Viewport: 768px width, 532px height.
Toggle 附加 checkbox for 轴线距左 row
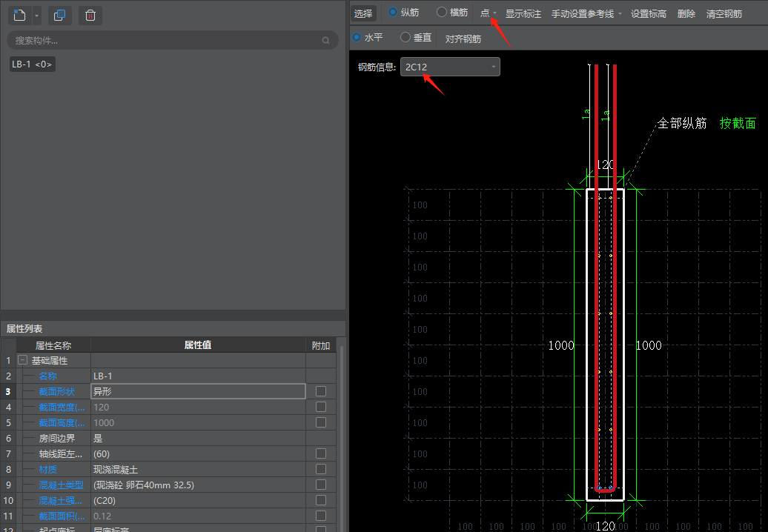point(321,453)
